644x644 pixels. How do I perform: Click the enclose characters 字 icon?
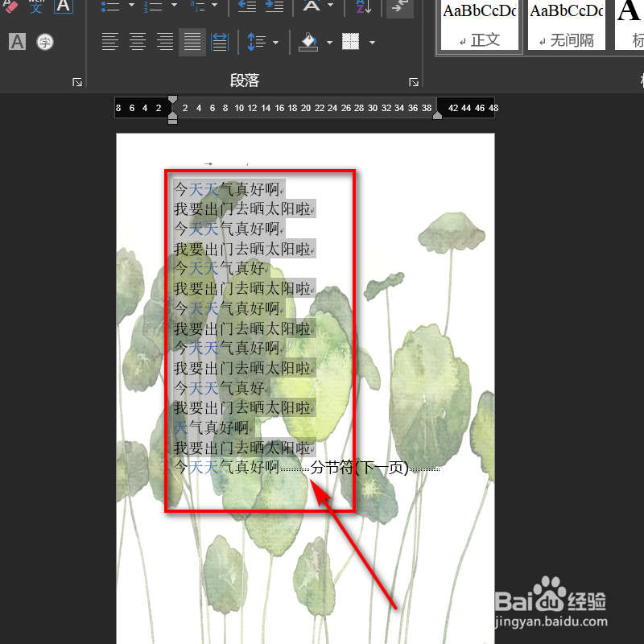pos(45,42)
